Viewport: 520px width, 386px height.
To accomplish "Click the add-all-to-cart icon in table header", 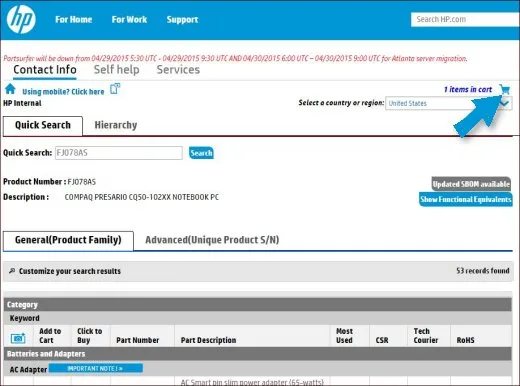I will tap(18, 338).
